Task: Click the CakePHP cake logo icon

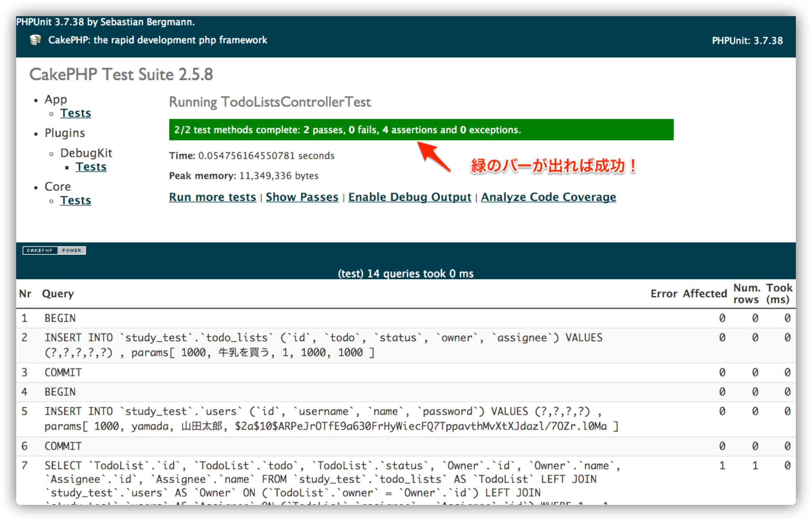Action: 35,40
